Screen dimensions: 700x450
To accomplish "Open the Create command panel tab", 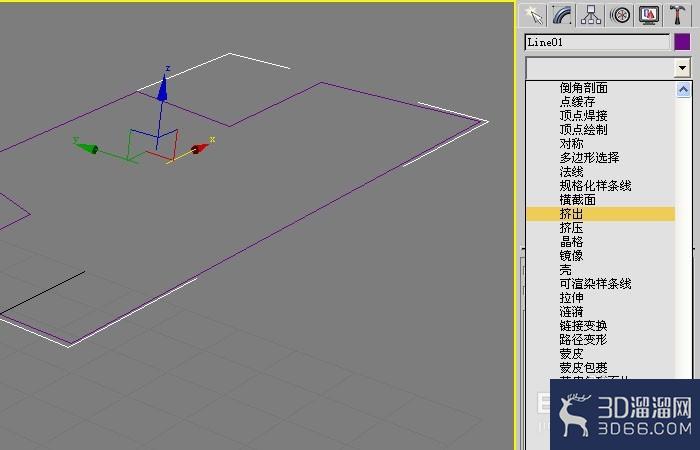I will tap(533, 15).
